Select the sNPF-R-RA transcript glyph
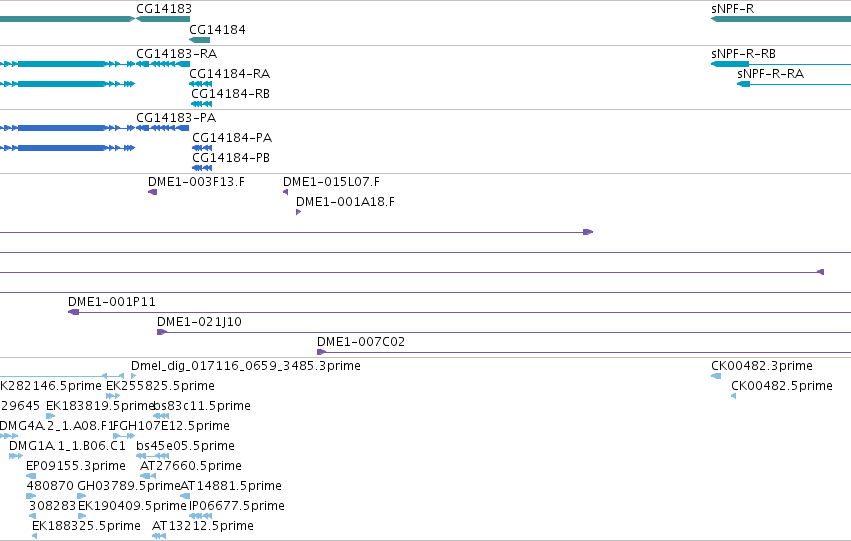 click(x=794, y=84)
